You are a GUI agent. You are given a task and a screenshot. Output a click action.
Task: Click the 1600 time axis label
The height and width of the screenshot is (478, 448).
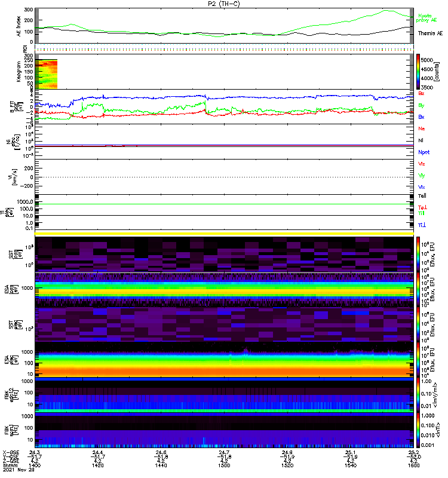(x=413, y=465)
